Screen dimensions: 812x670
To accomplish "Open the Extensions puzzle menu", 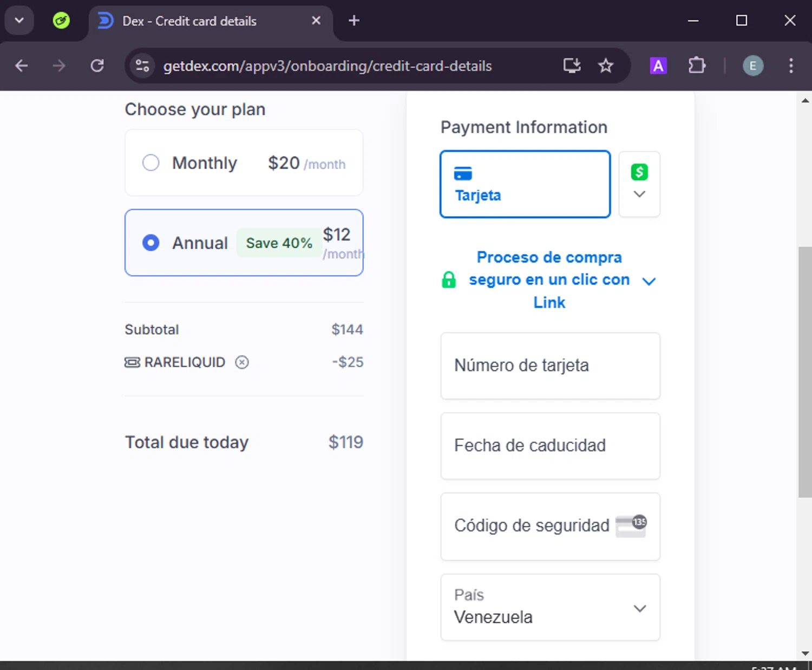I will click(x=697, y=66).
